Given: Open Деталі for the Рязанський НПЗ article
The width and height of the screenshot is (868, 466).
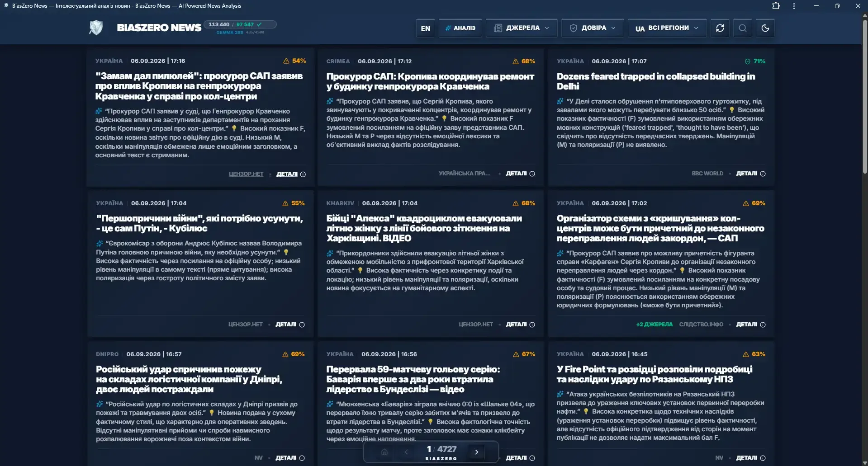Looking at the screenshot, I should (751, 458).
